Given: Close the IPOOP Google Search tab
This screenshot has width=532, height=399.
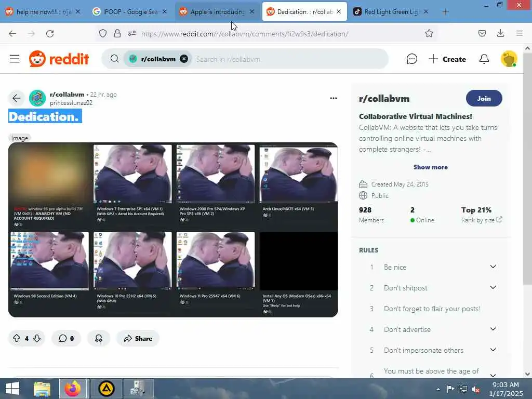Looking at the screenshot, I should pos(165,11).
